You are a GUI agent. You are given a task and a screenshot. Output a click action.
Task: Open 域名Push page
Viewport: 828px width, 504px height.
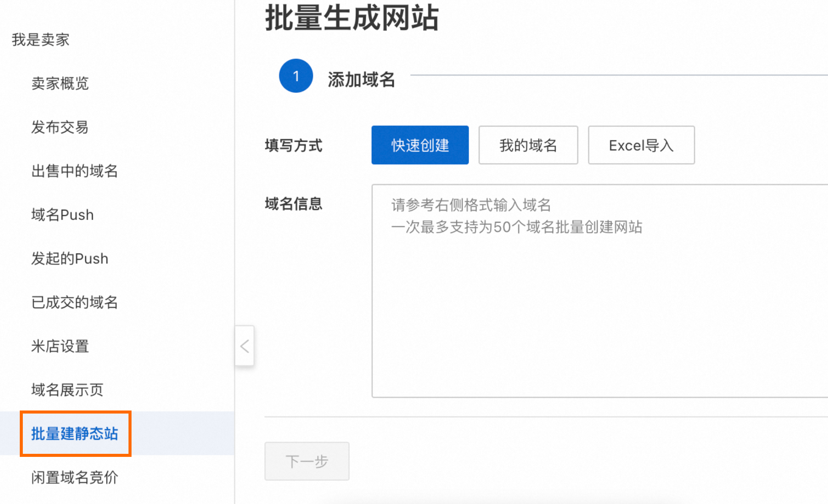pyautogui.click(x=62, y=215)
